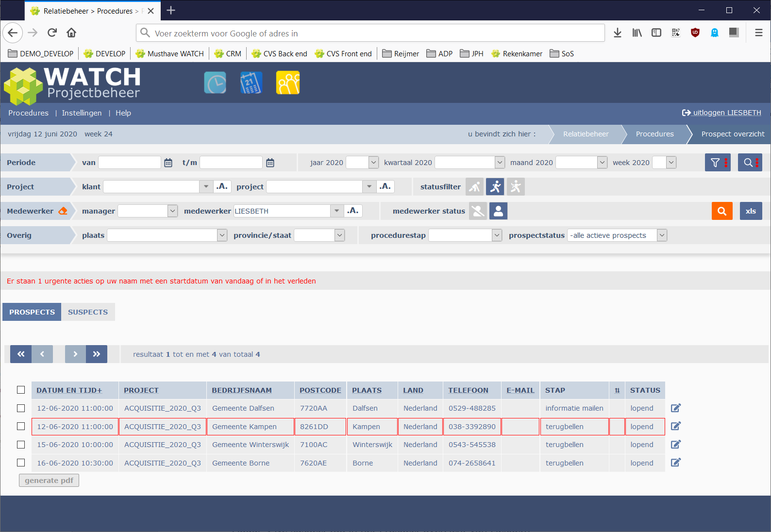Viewport: 771px width, 532px height.
Task: Go to next results page
Action: point(75,354)
